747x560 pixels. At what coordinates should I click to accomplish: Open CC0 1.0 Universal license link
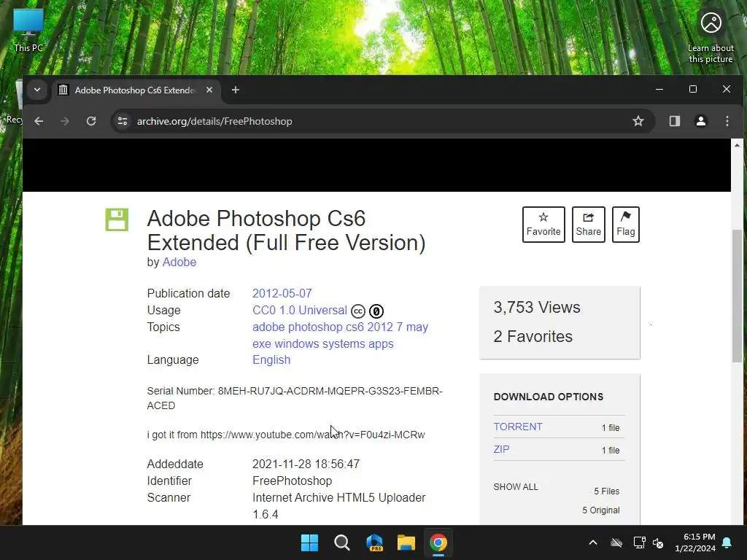[x=300, y=310]
